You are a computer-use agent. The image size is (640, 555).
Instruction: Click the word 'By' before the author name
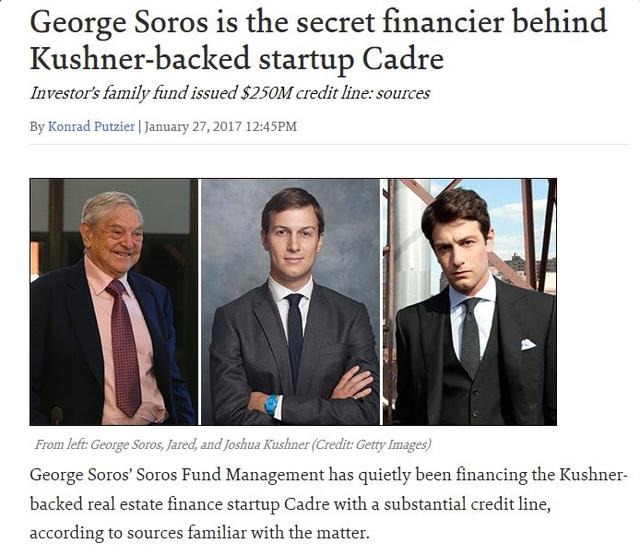pyautogui.click(x=37, y=127)
